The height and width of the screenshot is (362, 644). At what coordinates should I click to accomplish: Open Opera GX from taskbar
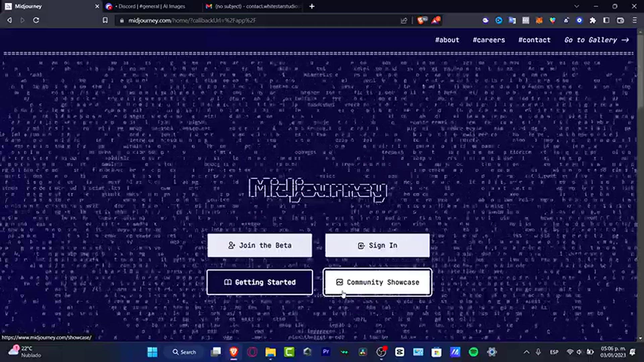(252, 352)
